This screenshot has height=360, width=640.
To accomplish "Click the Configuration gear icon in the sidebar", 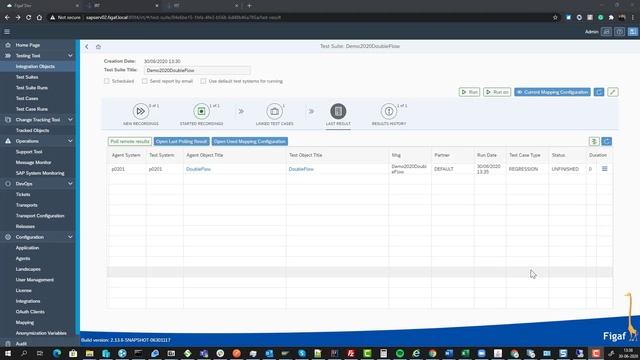I will (8, 237).
